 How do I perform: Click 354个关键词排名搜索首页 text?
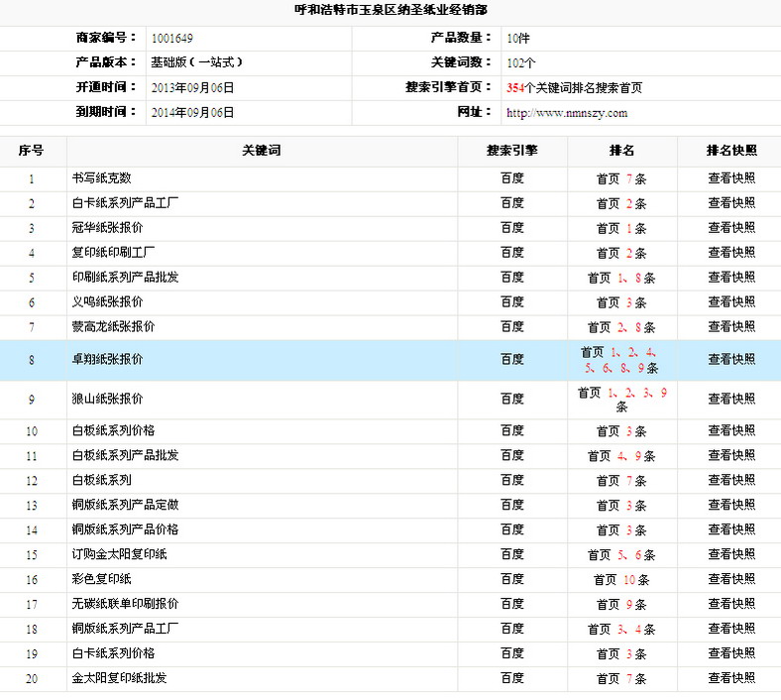(x=574, y=87)
